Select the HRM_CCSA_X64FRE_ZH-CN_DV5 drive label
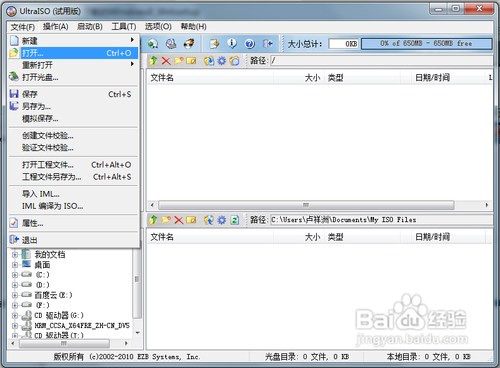 coord(82,325)
